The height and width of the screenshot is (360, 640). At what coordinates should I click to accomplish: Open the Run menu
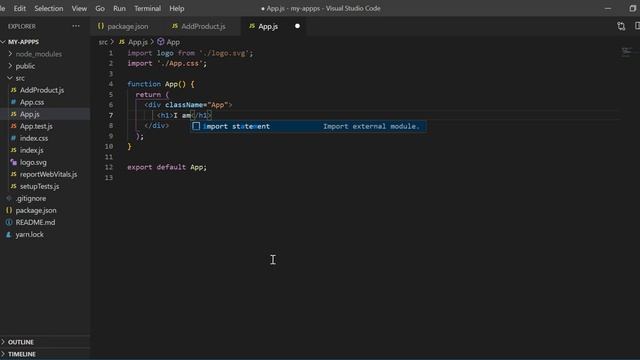119,8
